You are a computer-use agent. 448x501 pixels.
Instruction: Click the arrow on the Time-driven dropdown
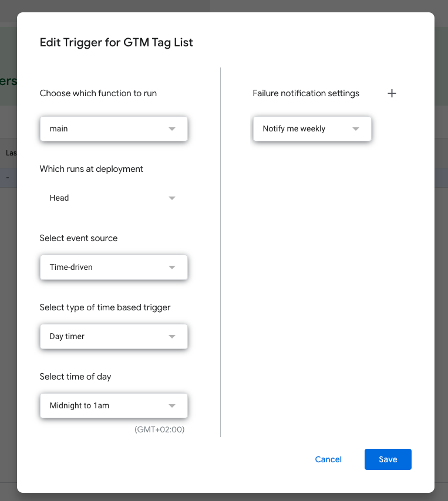click(x=172, y=268)
